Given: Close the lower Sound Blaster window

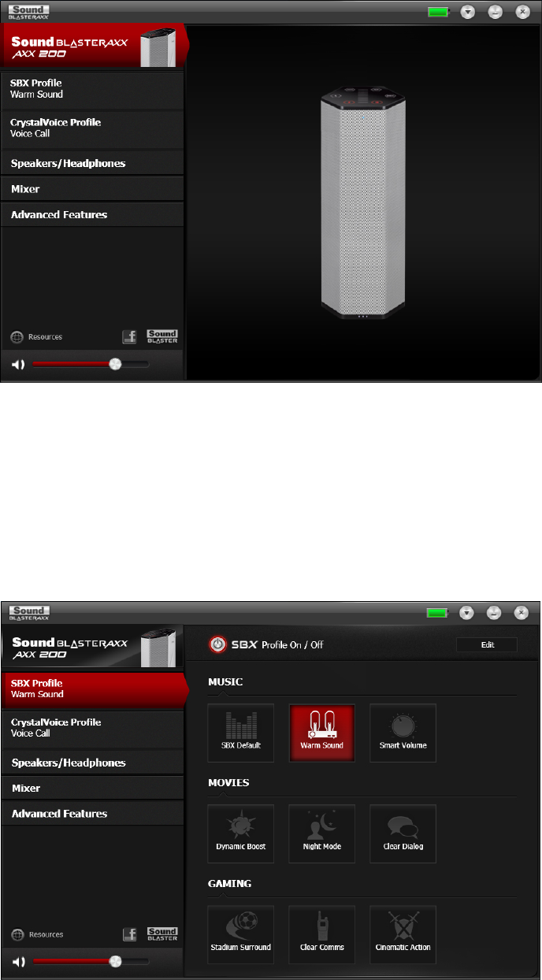Looking at the screenshot, I should (x=522, y=612).
